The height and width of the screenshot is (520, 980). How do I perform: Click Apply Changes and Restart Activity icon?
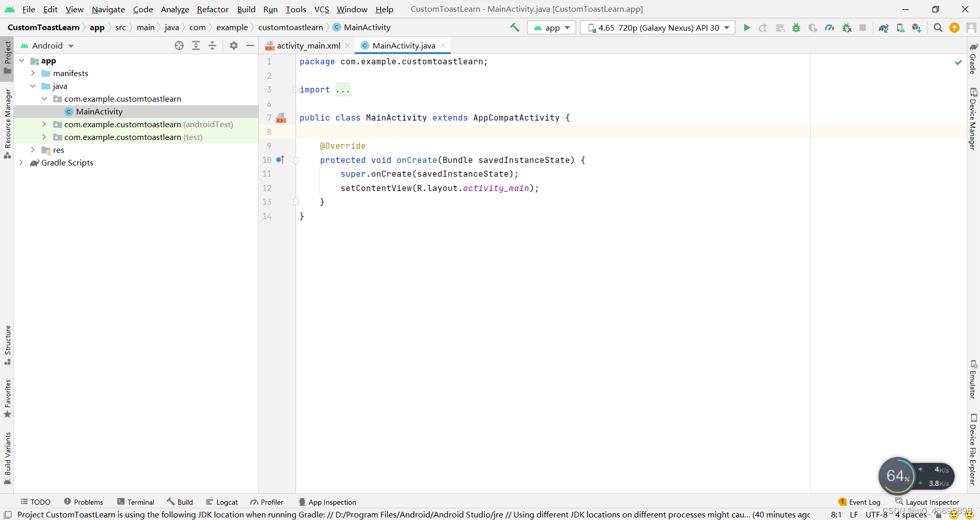tap(763, 28)
